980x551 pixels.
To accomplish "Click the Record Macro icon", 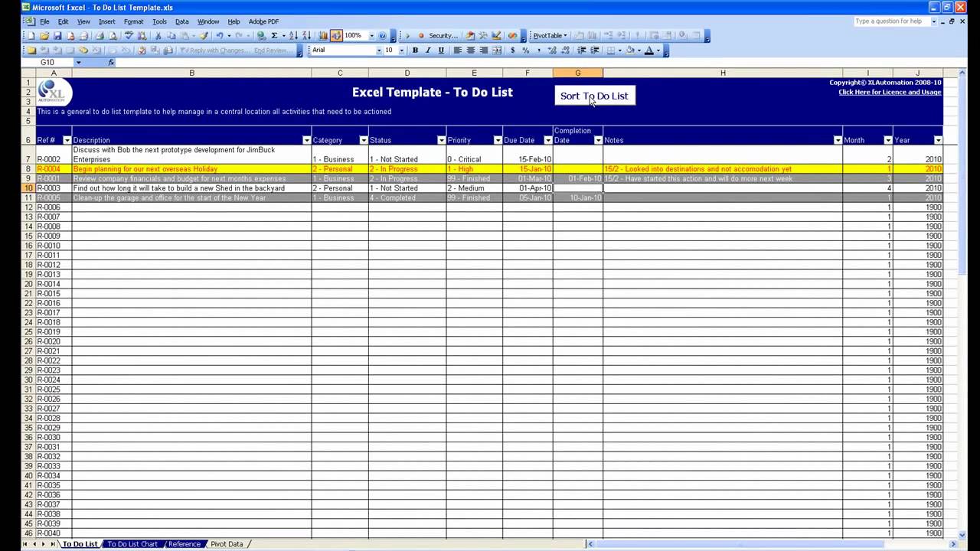I will click(420, 35).
